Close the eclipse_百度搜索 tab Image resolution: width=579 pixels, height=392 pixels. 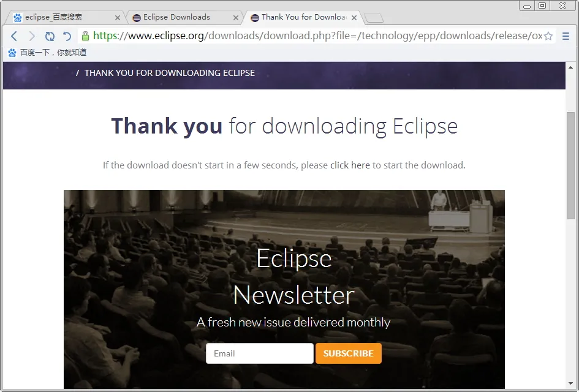118,18
